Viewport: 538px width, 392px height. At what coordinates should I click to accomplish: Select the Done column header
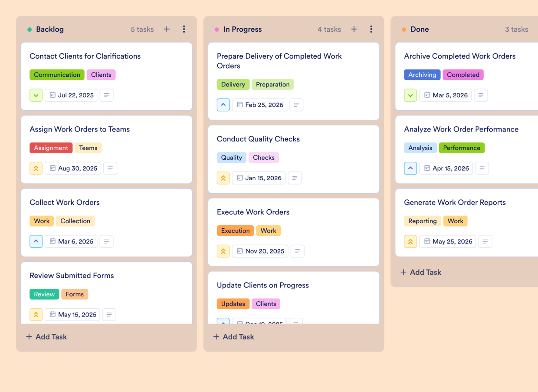[419, 29]
